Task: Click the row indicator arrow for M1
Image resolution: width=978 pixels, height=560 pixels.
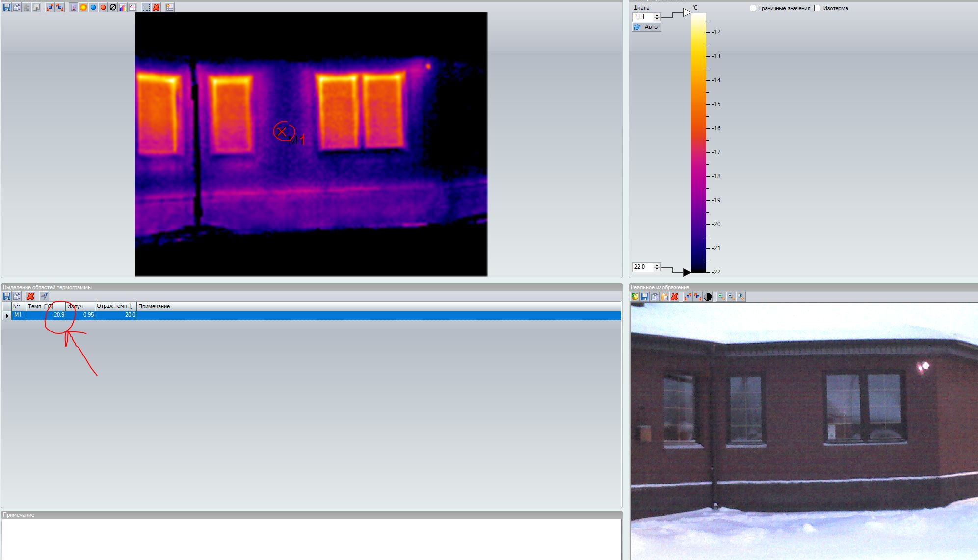Action: coord(7,315)
